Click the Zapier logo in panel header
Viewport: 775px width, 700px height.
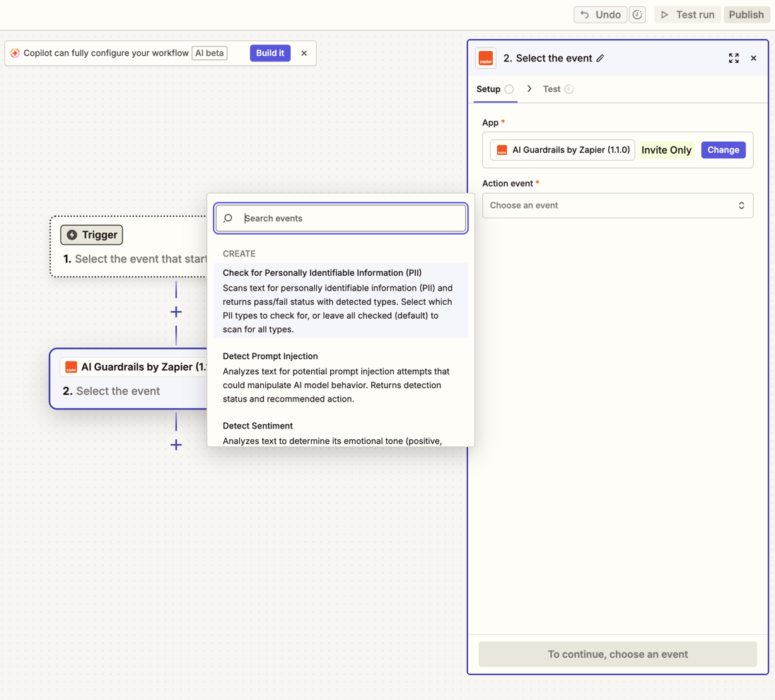485,58
